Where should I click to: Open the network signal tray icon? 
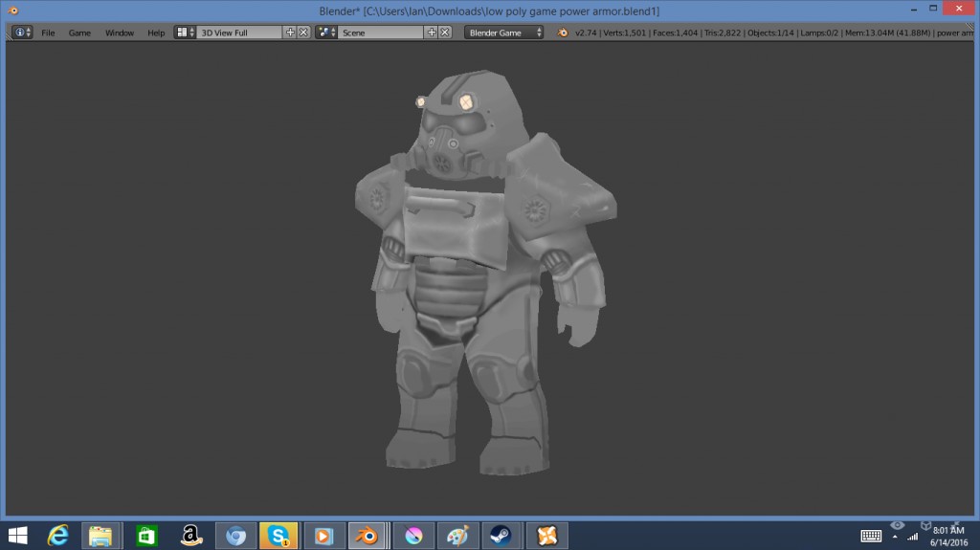pos(912,537)
